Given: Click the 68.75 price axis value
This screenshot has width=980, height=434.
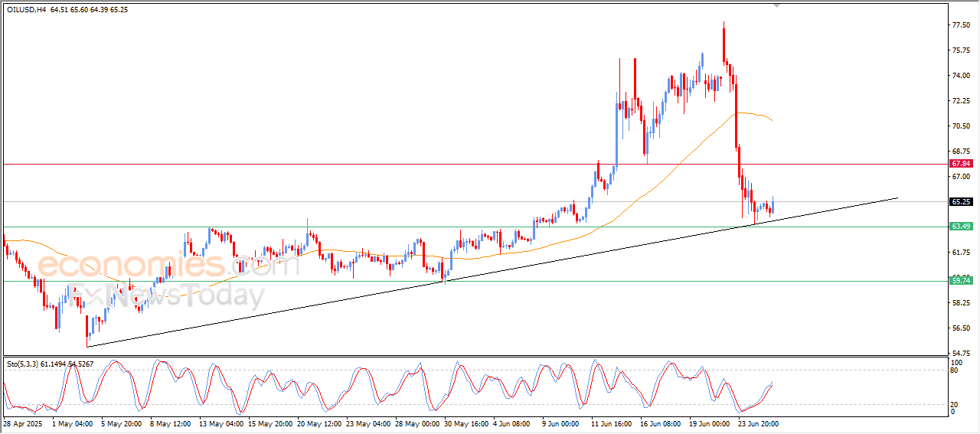Looking at the screenshot, I should 962,152.
